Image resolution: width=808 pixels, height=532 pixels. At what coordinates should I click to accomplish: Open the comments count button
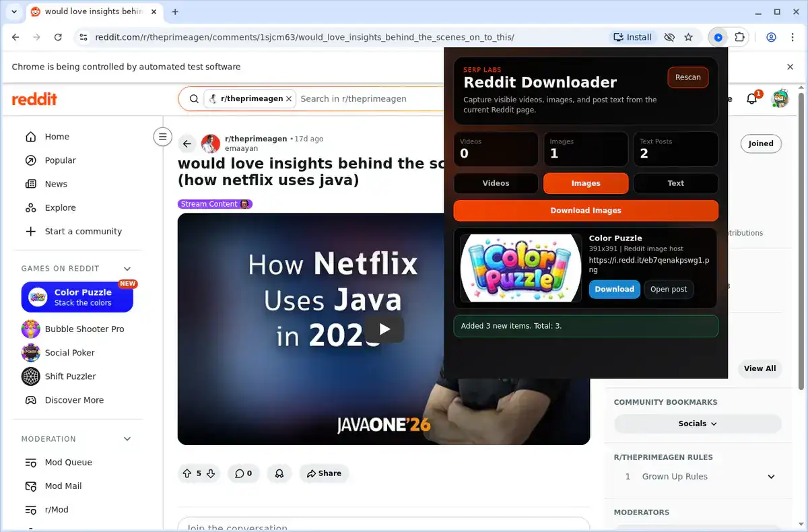point(243,473)
